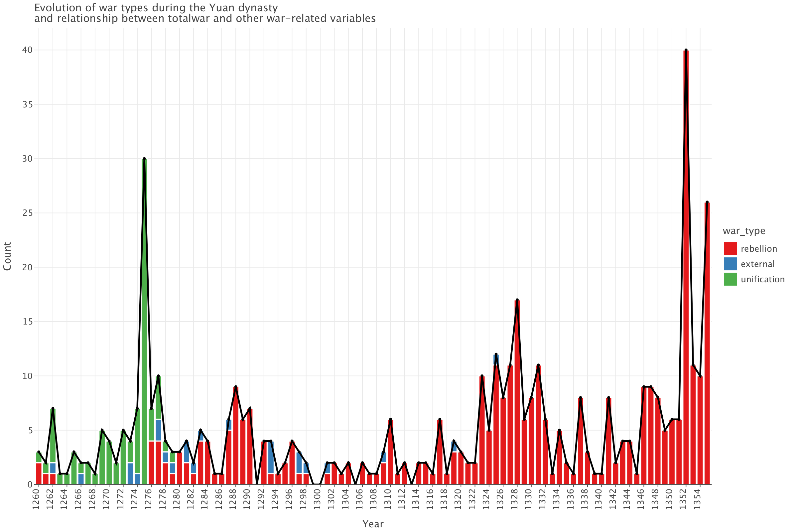Click the line point at count 30
This screenshot has width=798, height=532.
[144, 159]
